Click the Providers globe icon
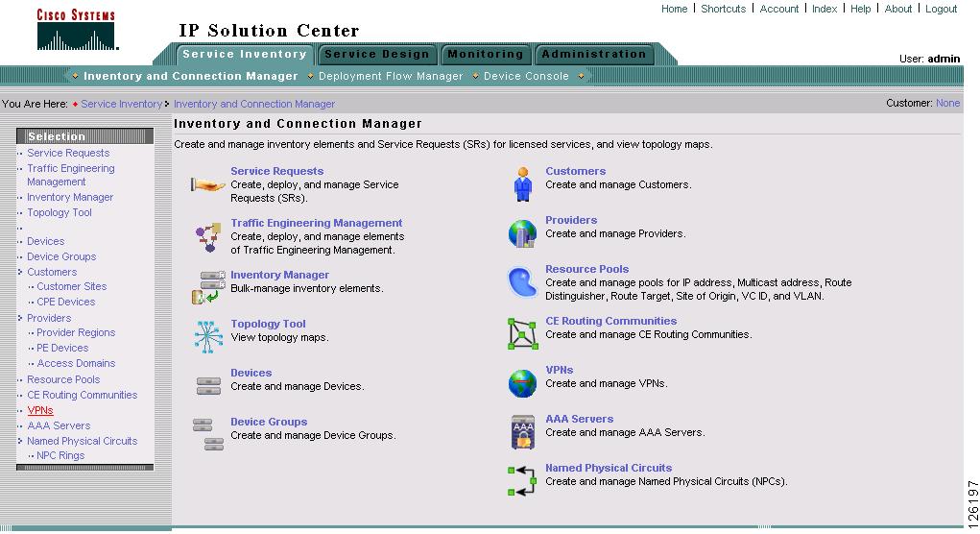 522,233
